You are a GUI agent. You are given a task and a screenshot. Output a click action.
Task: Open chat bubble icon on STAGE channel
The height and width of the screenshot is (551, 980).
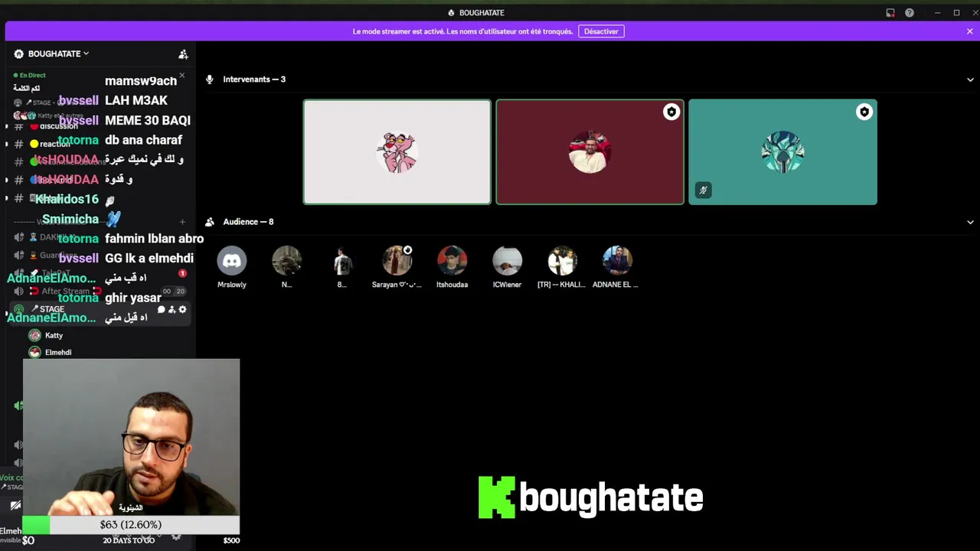point(161,310)
